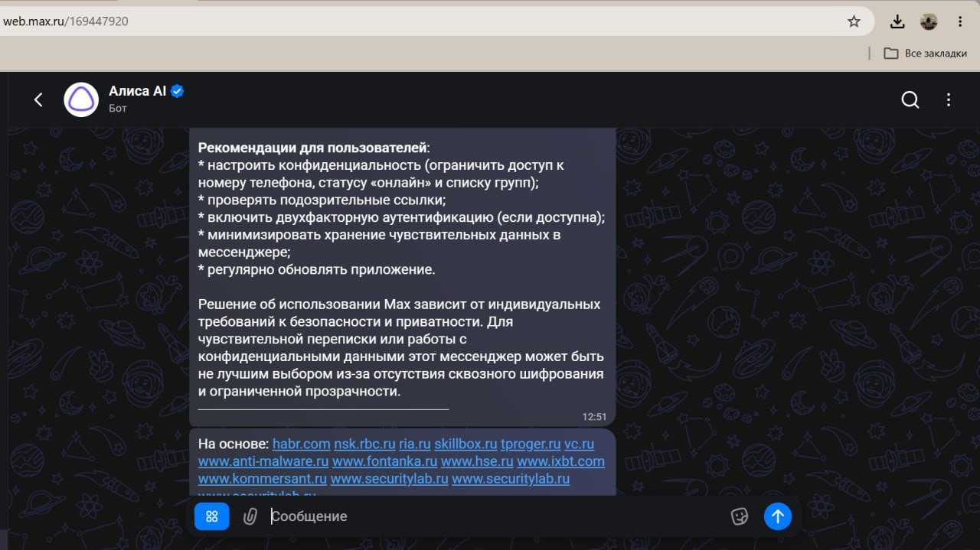Click the 12:51 message timestamp
This screenshot has width=980, height=550.
(x=594, y=417)
